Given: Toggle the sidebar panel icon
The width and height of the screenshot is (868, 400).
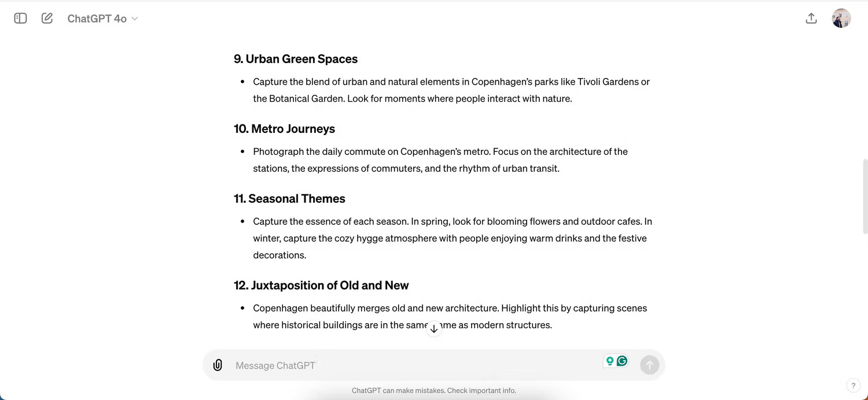Looking at the screenshot, I should click(x=20, y=18).
